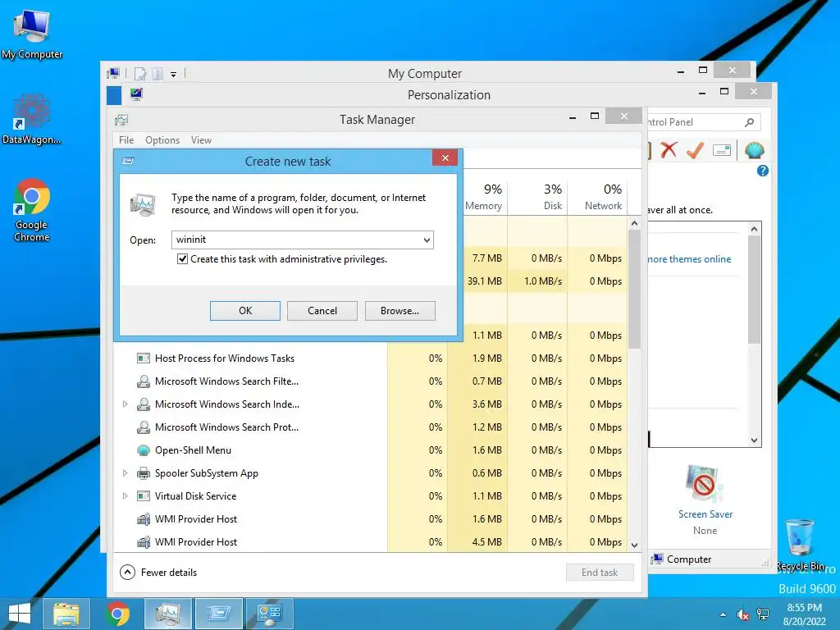This screenshot has width=840, height=630.
Task: Select Microsoft Windows Search Filter row
Action: (x=371, y=381)
